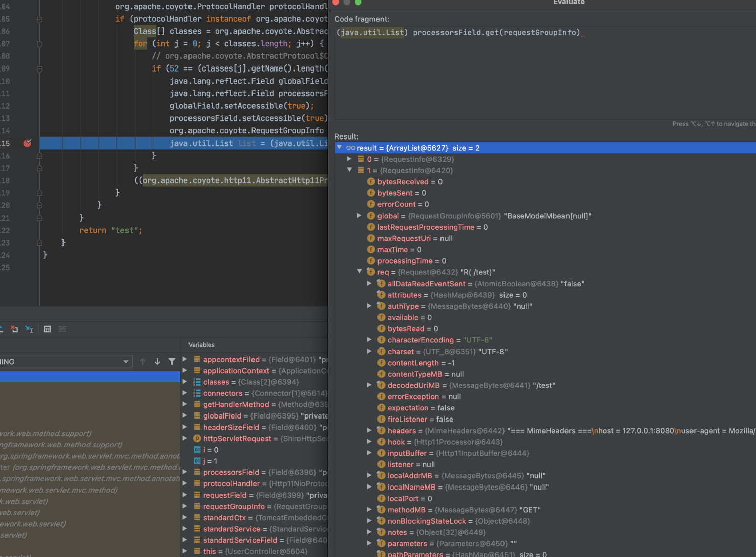Viewport: 756px width, 557px height.
Task: Expand the inputBuffer Http11InputBuffer field
Action: click(x=369, y=453)
